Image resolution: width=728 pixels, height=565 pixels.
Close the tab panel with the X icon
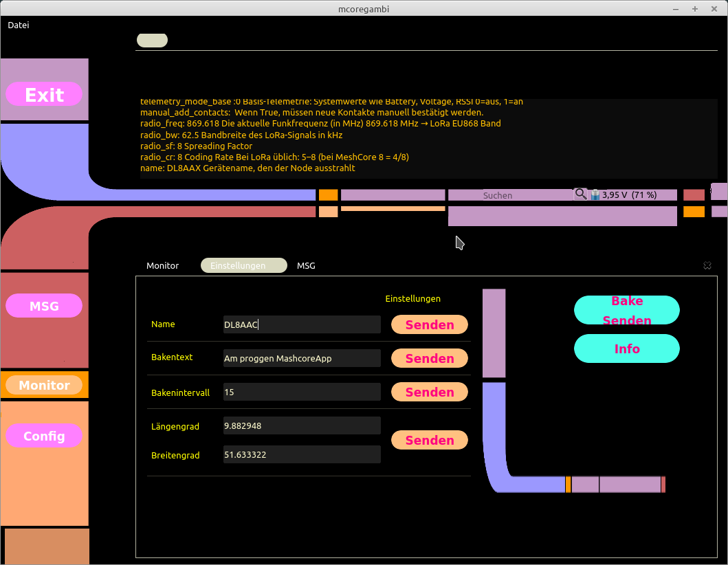click(707, 265)
